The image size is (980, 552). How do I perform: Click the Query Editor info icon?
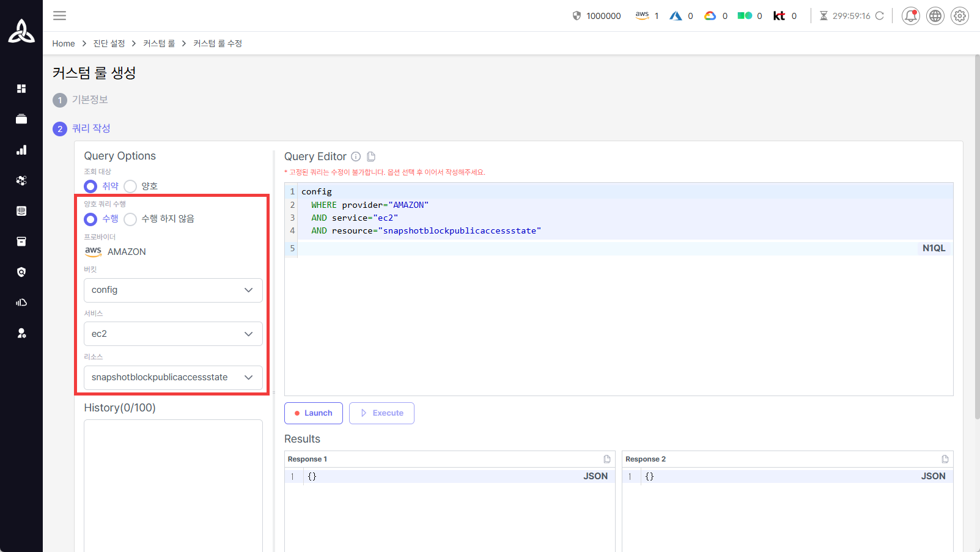[x=356, y=156]
